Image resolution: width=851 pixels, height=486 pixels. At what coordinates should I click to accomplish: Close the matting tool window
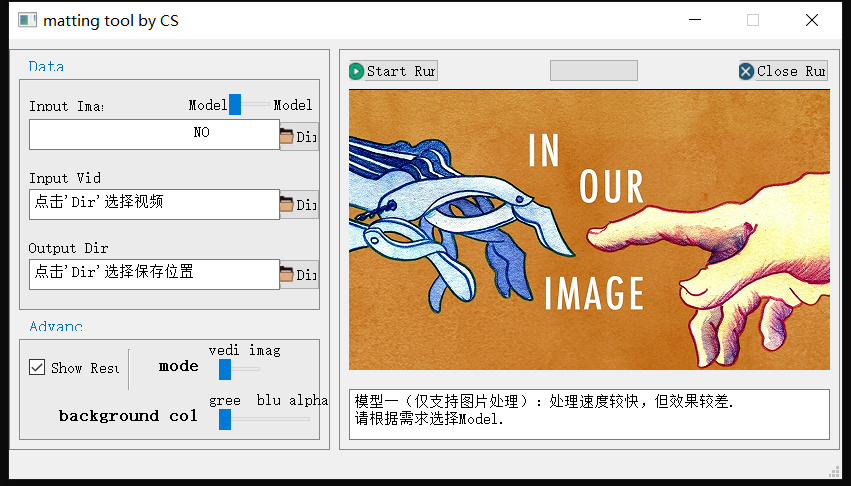click(x=812, y=20)
